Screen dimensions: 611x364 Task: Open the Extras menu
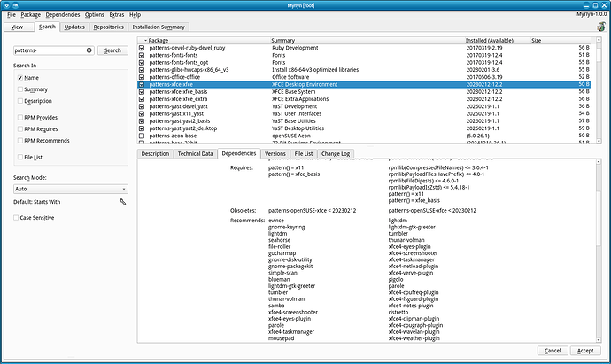pyautogui.click(x=117, y=15)
